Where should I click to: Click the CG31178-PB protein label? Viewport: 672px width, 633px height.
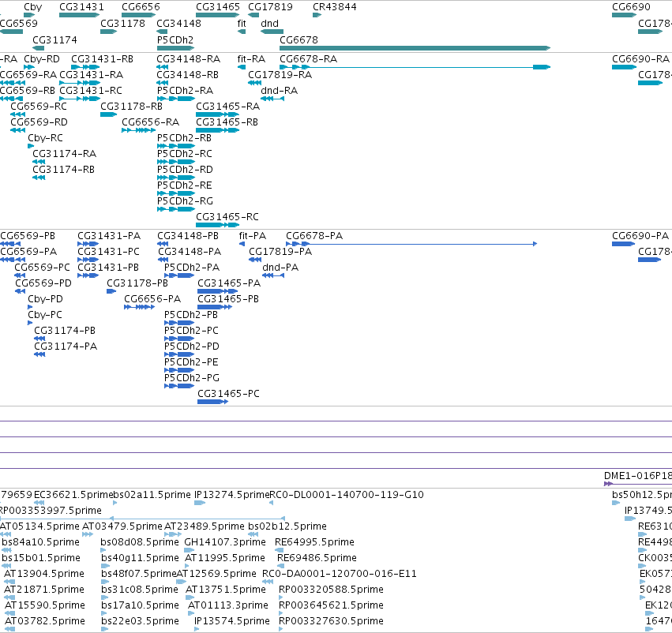tap(137, 283)
